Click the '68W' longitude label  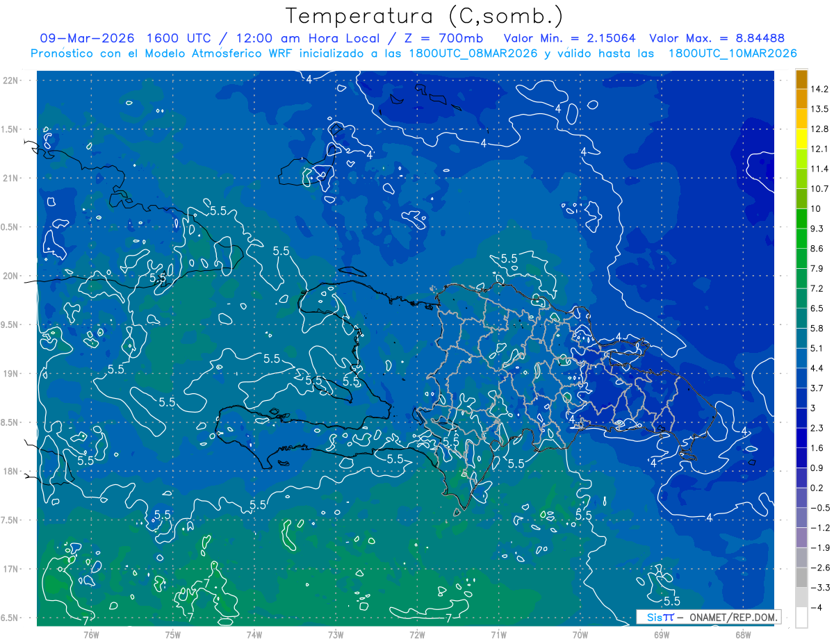pyautogui.click(x=743, y=635)
